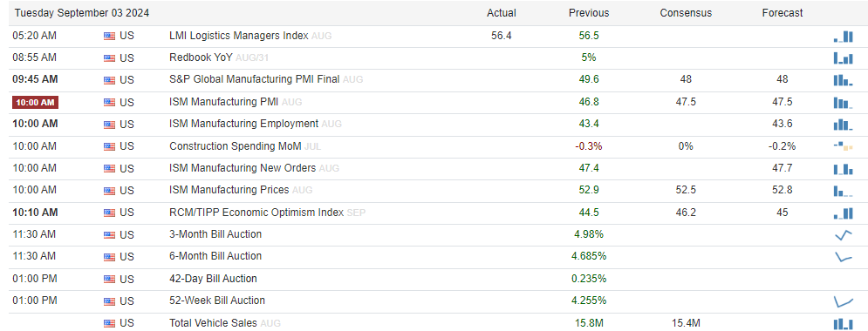This screenshot has height=331, width=868.
Task: Open chart icon for ISM Manufacturing Employment
Action: [843, 125]
